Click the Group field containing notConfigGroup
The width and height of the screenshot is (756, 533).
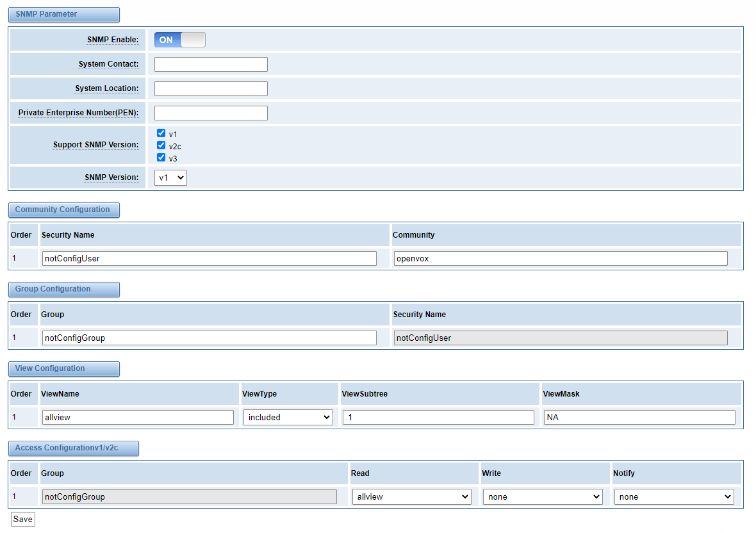click(210, 338)
